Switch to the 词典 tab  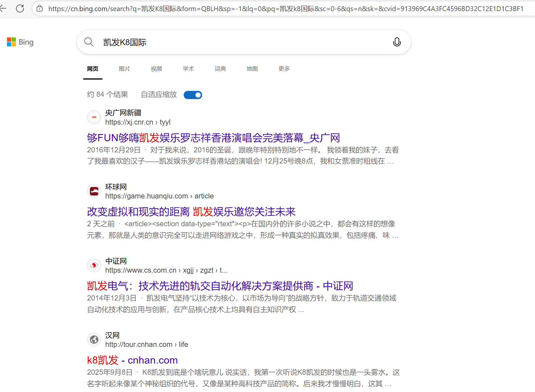pyautogui.click(x=220, y=69)
